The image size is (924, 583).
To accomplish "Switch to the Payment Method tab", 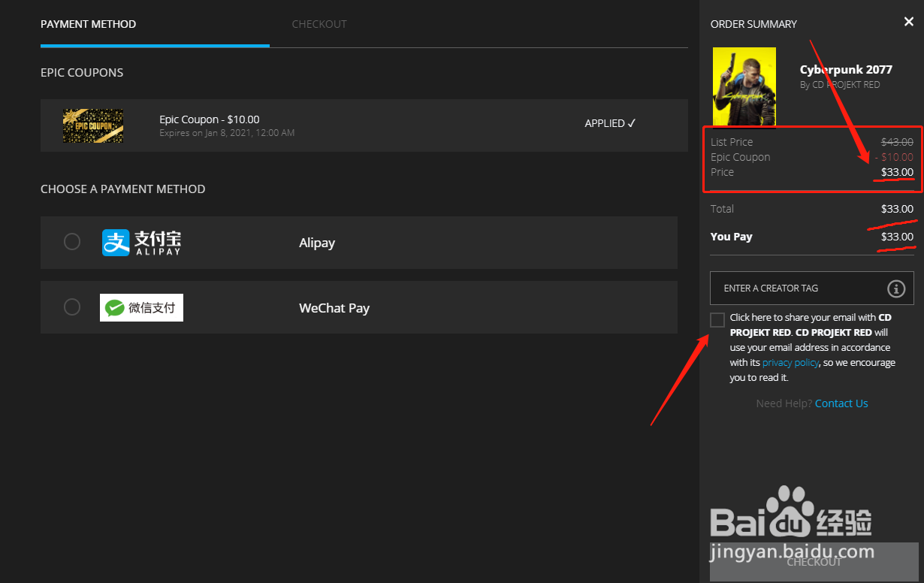I will [x=88, y=24].
